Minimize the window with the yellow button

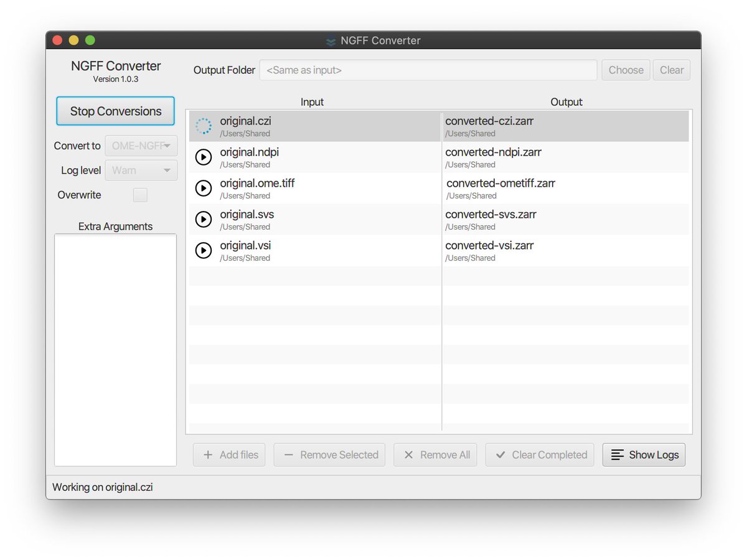point(73,40)
